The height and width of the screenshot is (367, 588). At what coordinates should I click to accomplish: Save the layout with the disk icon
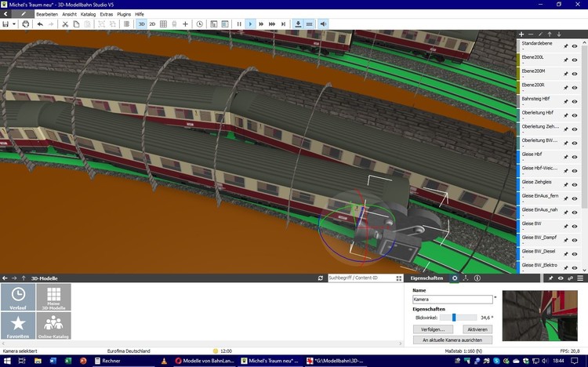(5, 24)
